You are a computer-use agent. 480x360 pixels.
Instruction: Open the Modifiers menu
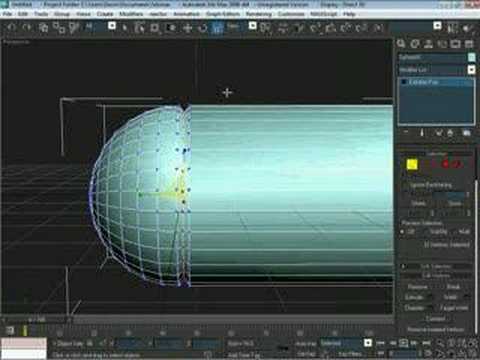pos(131,14)
